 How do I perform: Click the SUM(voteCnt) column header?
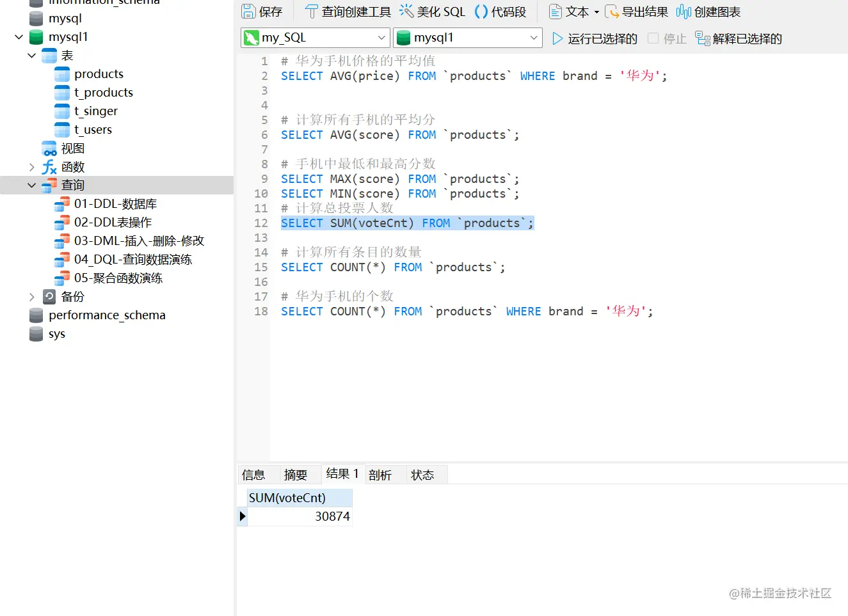click(x=300, y=498)
